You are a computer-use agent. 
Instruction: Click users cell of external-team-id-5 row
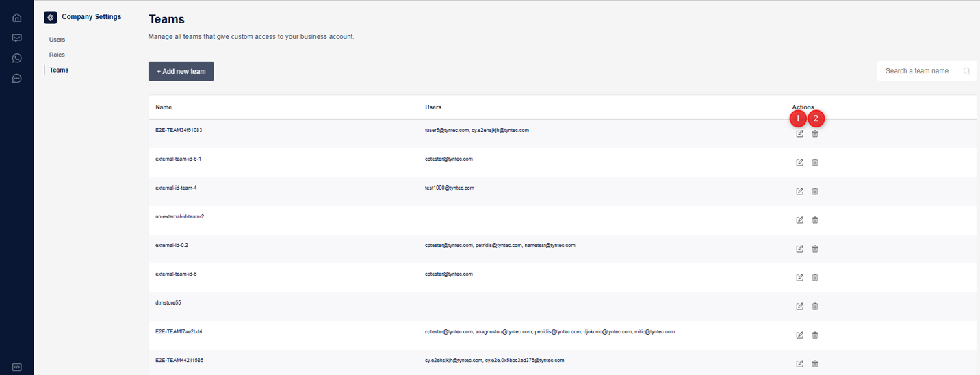point(449,274)
